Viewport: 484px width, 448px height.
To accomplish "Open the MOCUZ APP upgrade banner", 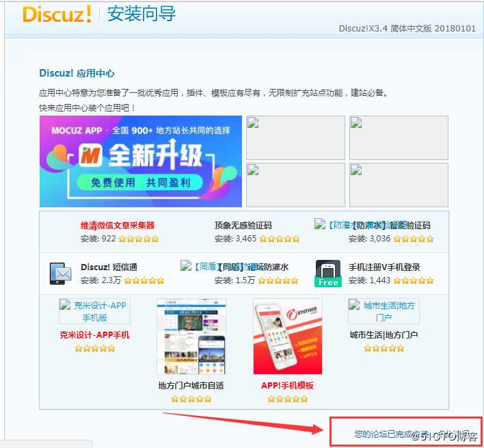I will (x=141, y=161).
